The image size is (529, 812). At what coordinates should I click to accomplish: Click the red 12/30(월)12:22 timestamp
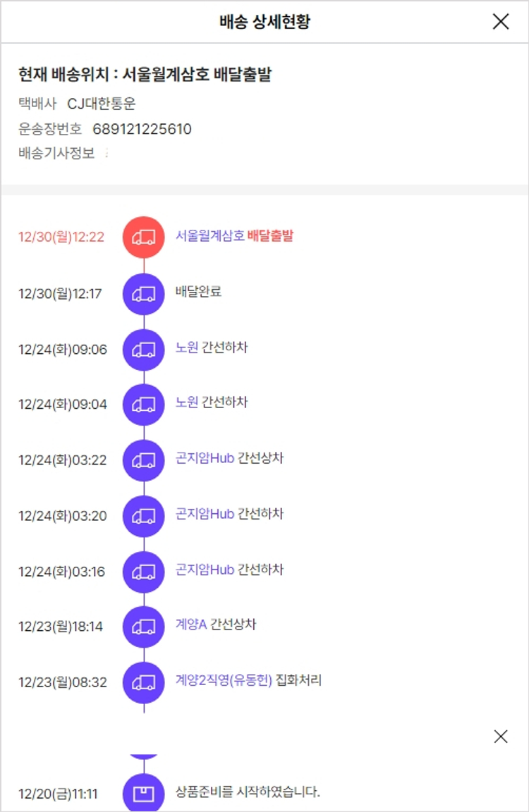pyautogui.click(x=61, y=238)
